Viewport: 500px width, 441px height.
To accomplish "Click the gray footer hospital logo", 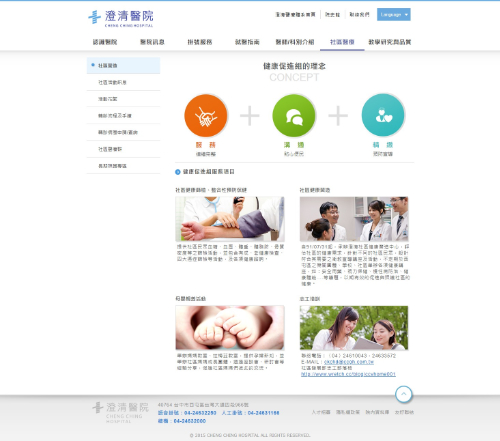I will point(121,412).
